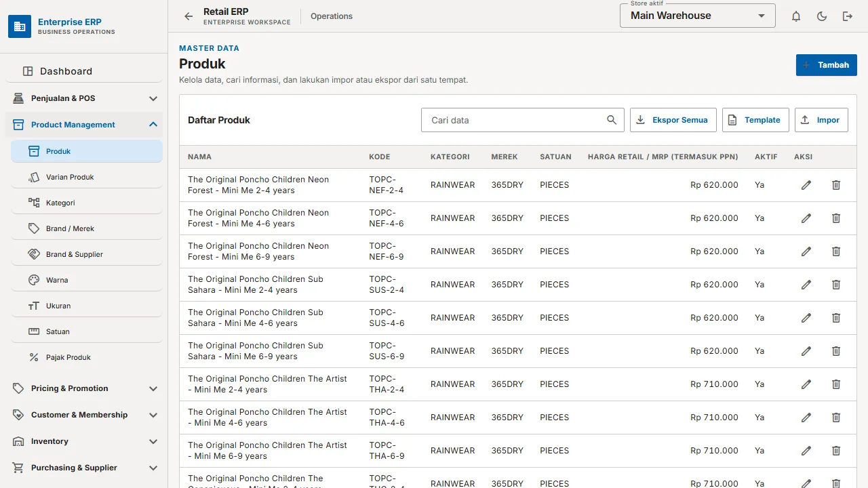Delete the TOPC-NEF-2-4 product row
This screenshot has height=488, width=868.
(836, 185)
